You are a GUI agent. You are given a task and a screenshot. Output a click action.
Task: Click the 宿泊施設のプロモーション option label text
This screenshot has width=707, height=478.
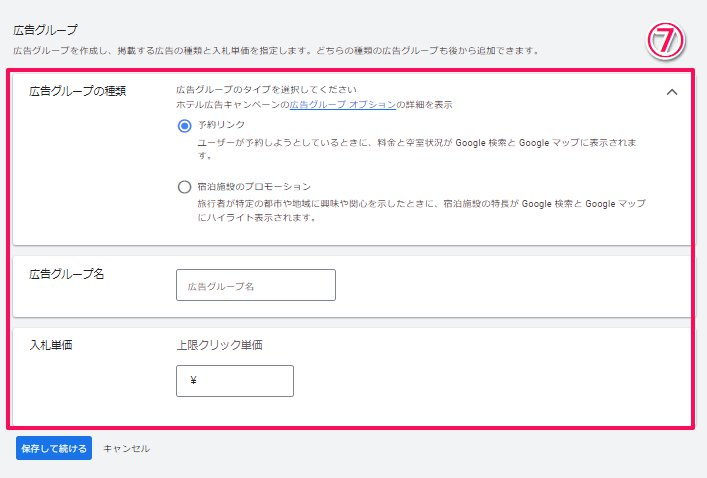point(255,187)
